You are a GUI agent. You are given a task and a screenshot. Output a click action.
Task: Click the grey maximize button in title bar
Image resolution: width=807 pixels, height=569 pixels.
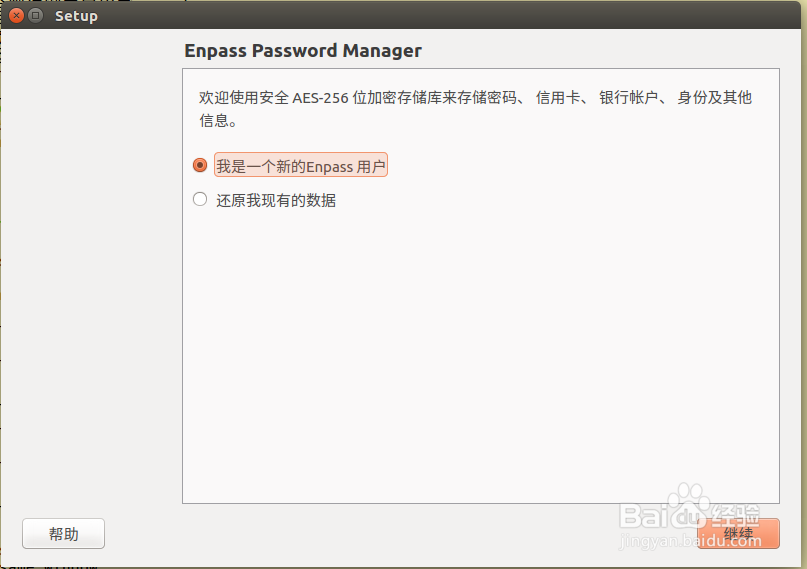point(35,16)
